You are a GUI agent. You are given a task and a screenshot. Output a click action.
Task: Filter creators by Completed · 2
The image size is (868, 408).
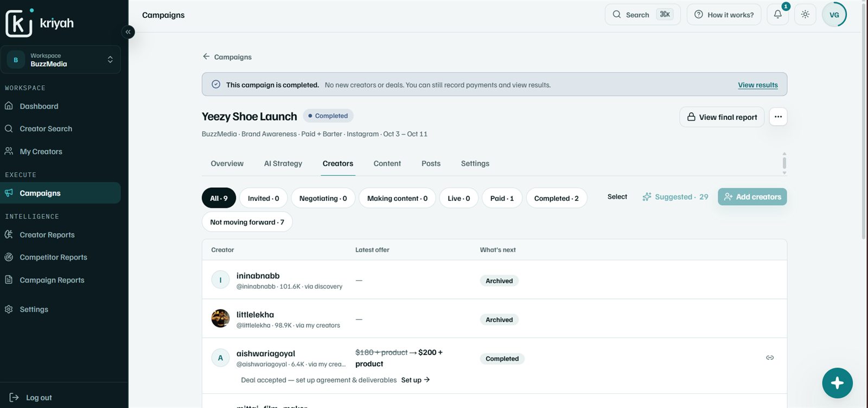557,198
